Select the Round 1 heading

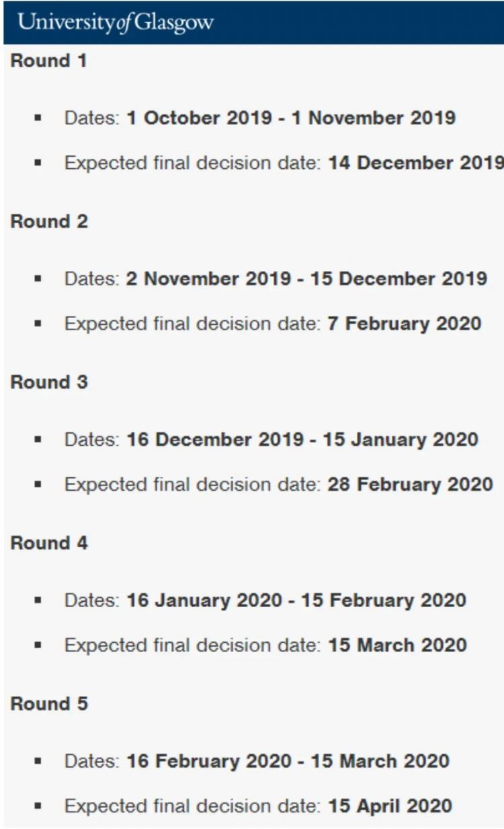pyautogui.click(x=49, y=61)
